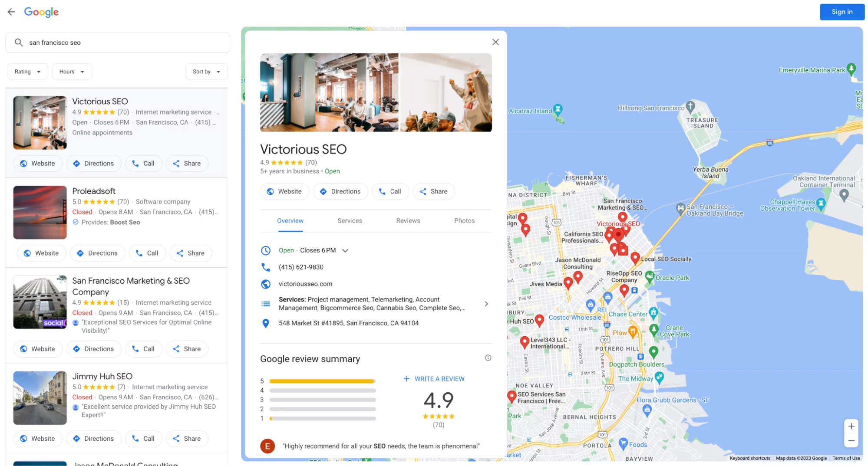The width and height of the screenshot is (868, 466).
Task: Open the Photos tab
Action: 464,220
